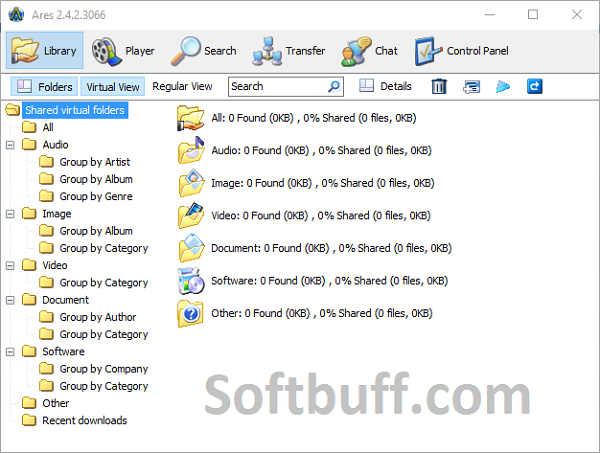This screenshot has width=600, height=453.
Task: Select the Software folder in tree
Action: point(64,352)
